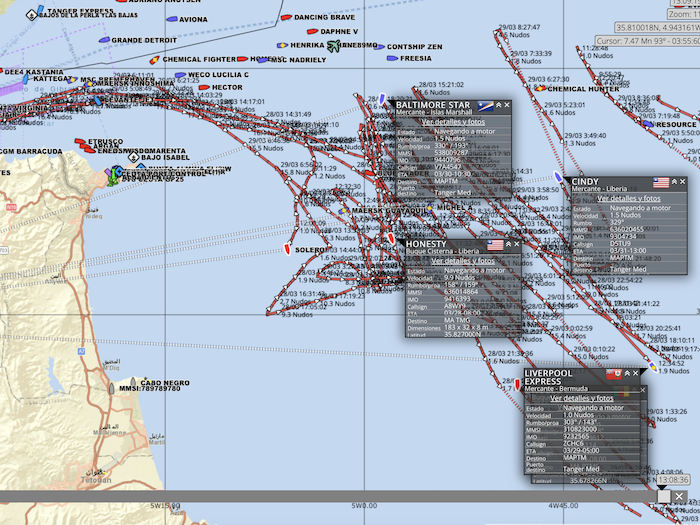Select the AVIONA ship marker

[171, 19]
